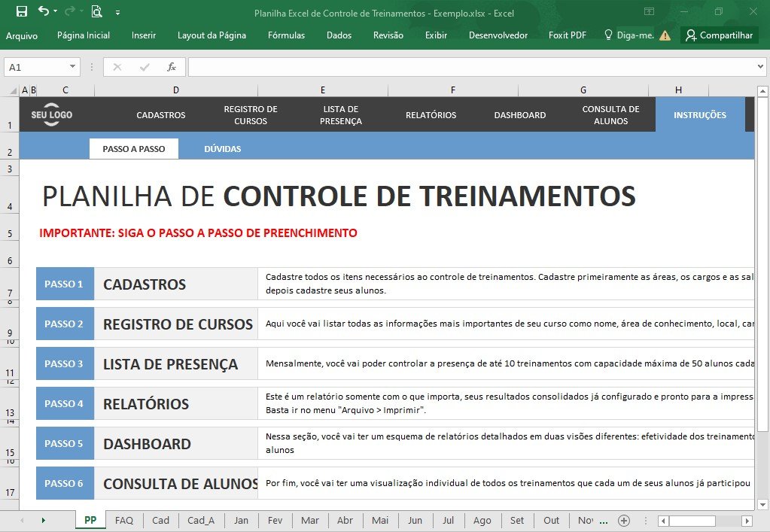Click the Redo arrow icon
Screen dimensions: 770x532
click(70, 11)
